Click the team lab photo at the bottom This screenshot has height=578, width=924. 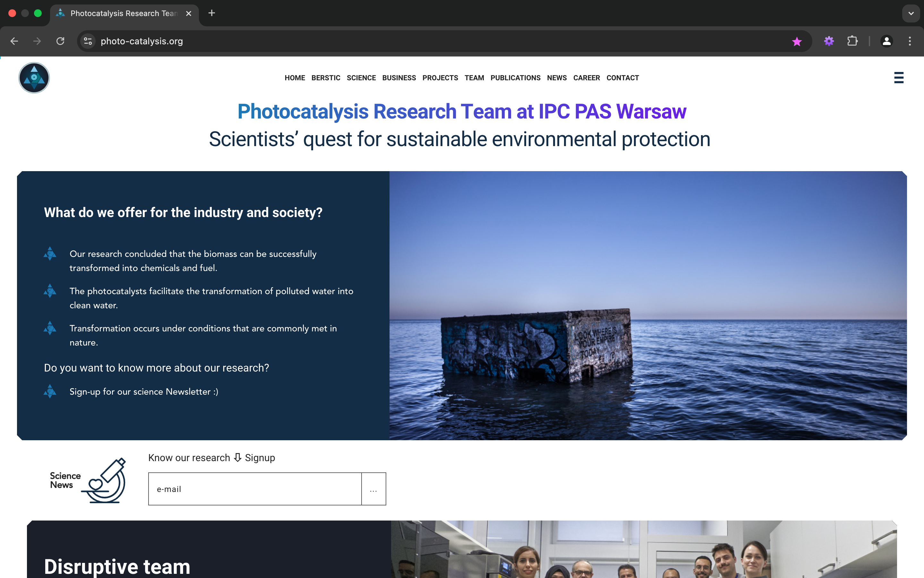[x=644, y=549]
